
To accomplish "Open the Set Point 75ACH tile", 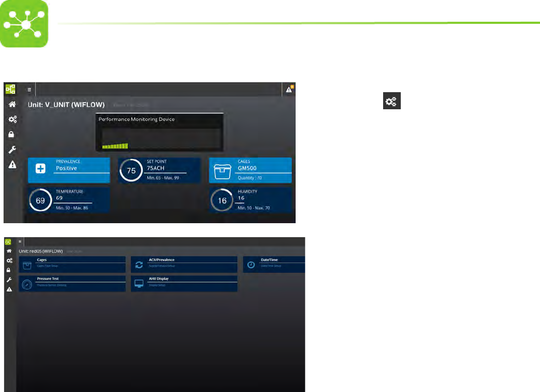I will pos(159,170).
